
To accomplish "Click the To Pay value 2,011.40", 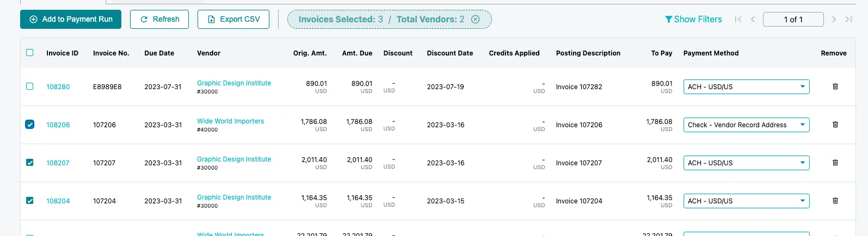I will click(x=660, y=159).
